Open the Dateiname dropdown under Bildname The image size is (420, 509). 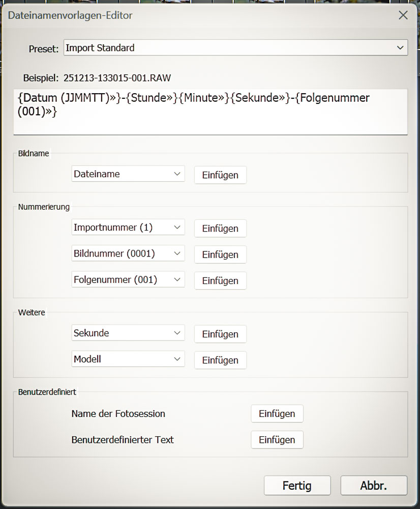(128, 174)
